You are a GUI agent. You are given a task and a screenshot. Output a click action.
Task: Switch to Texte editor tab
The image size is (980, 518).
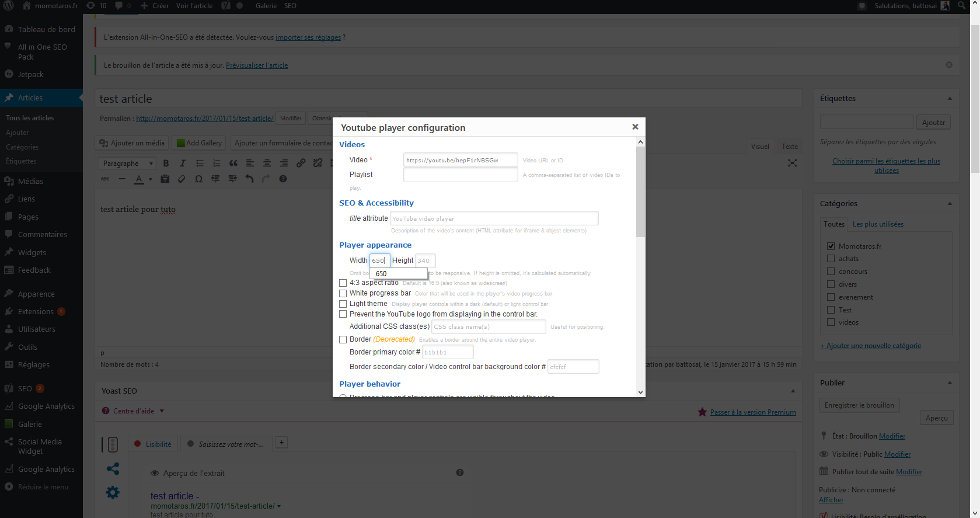[790, 146]
